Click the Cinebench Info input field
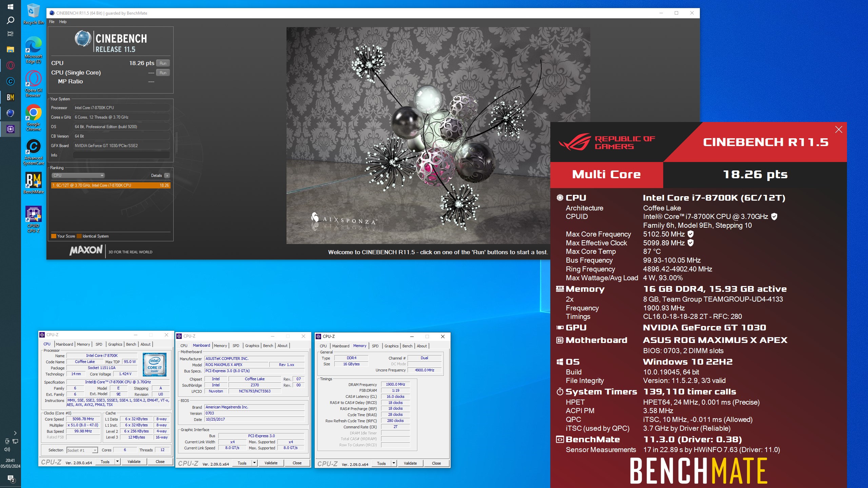Viewport: 868px width, 488px height. pos(121,155)
